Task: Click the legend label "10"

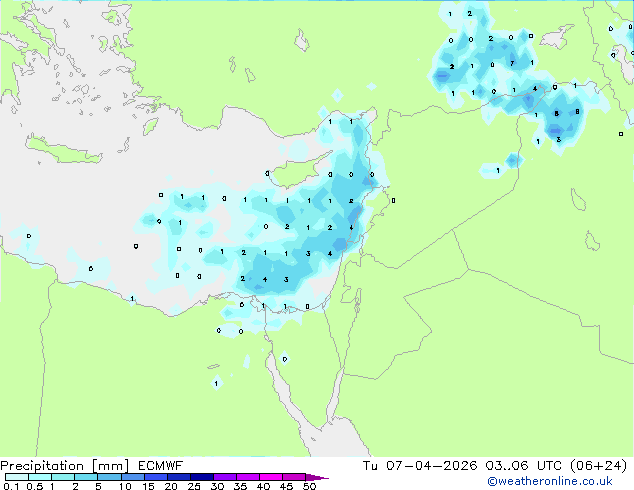Action: 125,486
